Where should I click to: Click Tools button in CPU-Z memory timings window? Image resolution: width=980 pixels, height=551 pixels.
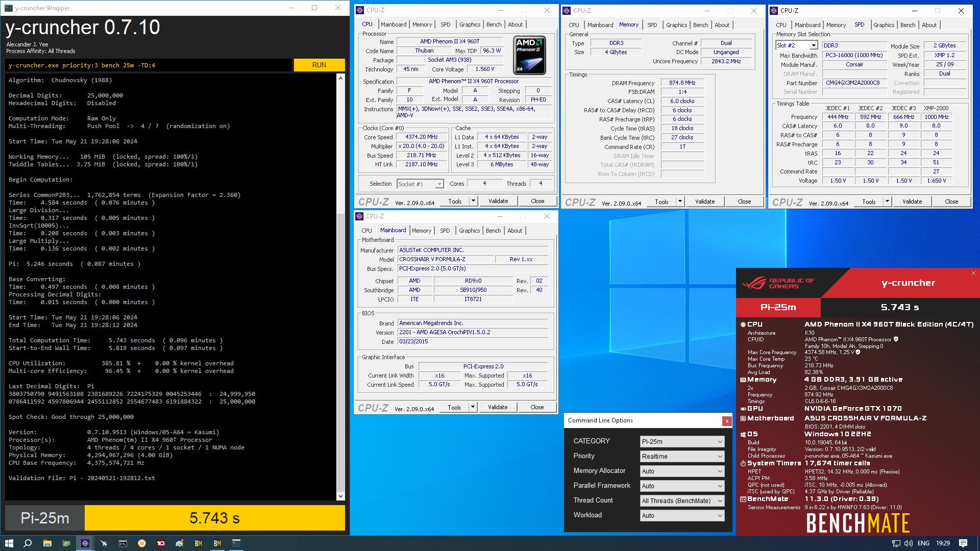point(661,202)
